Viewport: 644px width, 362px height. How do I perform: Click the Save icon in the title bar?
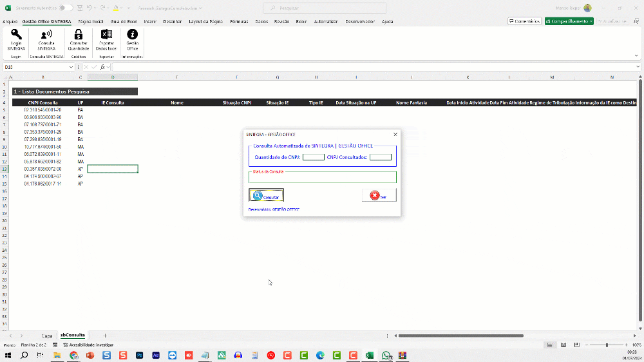tap(80, 8)
